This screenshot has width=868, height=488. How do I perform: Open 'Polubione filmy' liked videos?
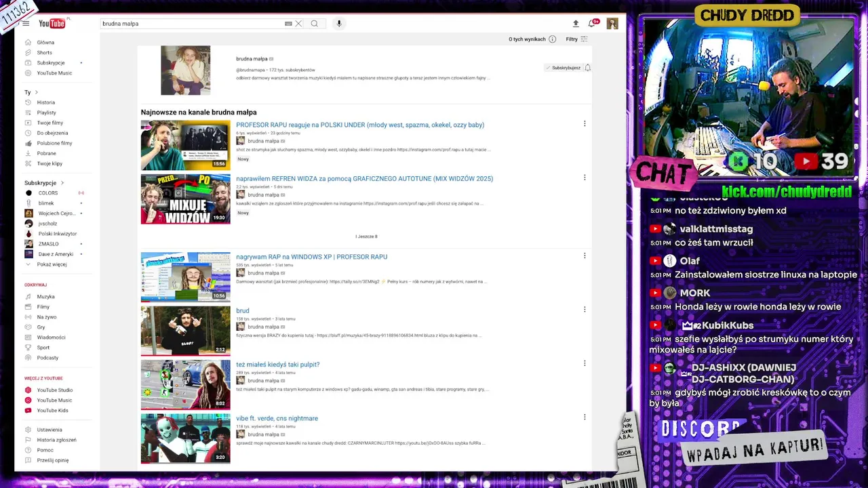click(54, 143)
